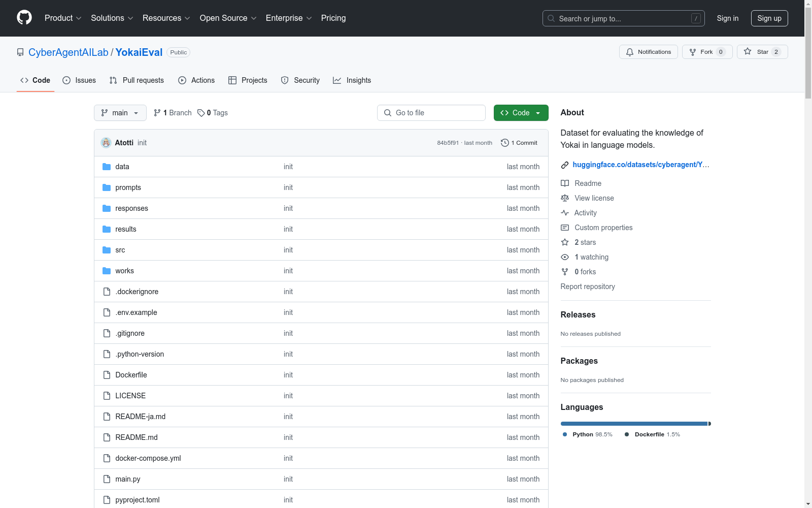
Task: Click the main.py file icon
Action: [107, 479]
